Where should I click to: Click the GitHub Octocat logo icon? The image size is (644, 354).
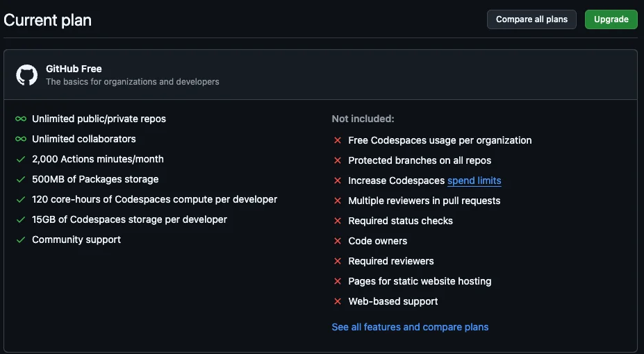point(27,75)
